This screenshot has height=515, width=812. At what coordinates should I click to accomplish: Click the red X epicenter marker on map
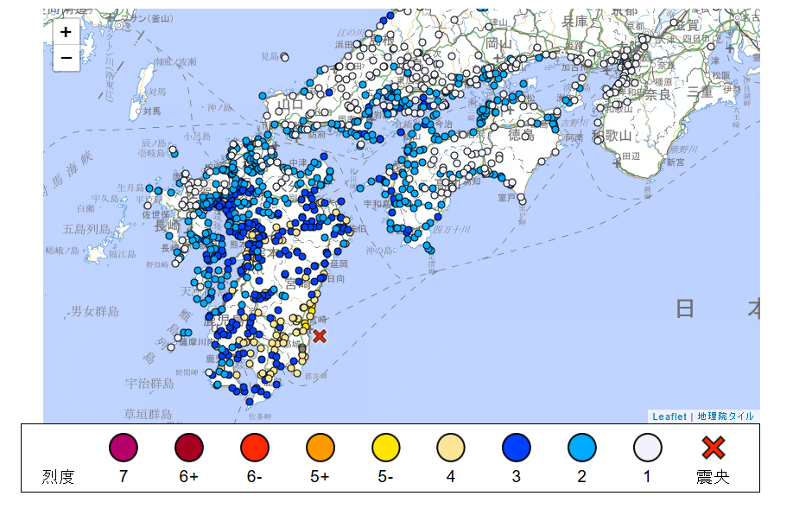click(320, 336)
